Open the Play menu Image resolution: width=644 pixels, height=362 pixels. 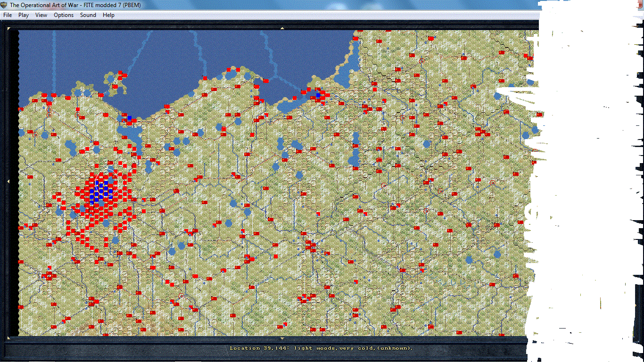(24, 15)
